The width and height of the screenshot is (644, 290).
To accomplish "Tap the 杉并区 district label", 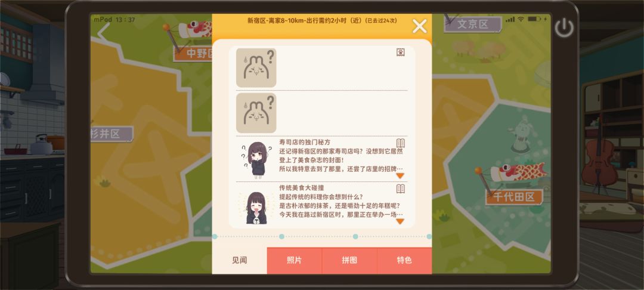I will [112, 134].
